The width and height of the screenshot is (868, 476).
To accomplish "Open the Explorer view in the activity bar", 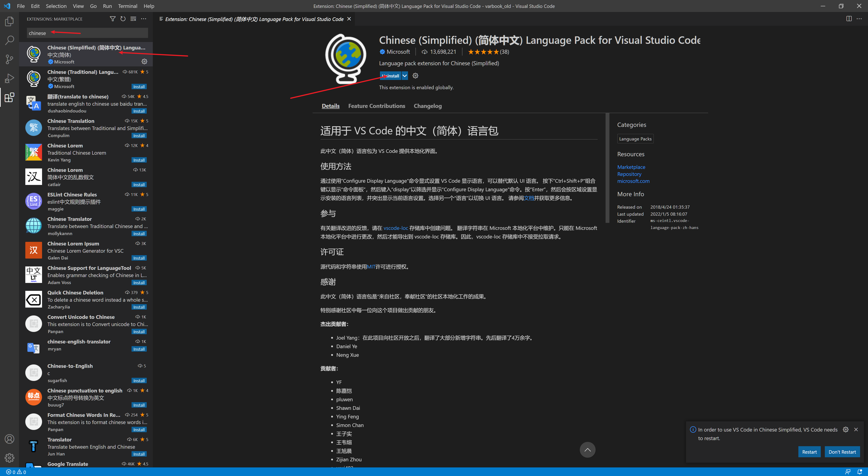I will click(9, 21).
